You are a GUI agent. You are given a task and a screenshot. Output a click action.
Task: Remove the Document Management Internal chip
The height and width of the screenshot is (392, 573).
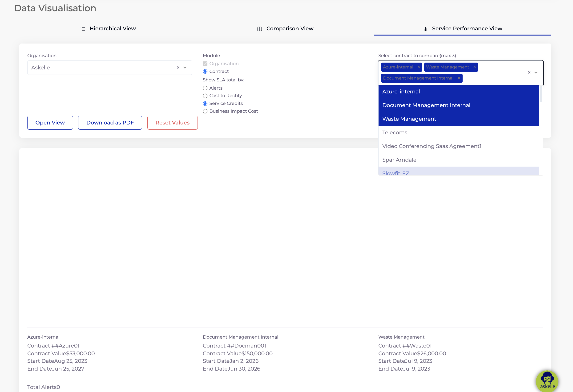coord(459,78)
